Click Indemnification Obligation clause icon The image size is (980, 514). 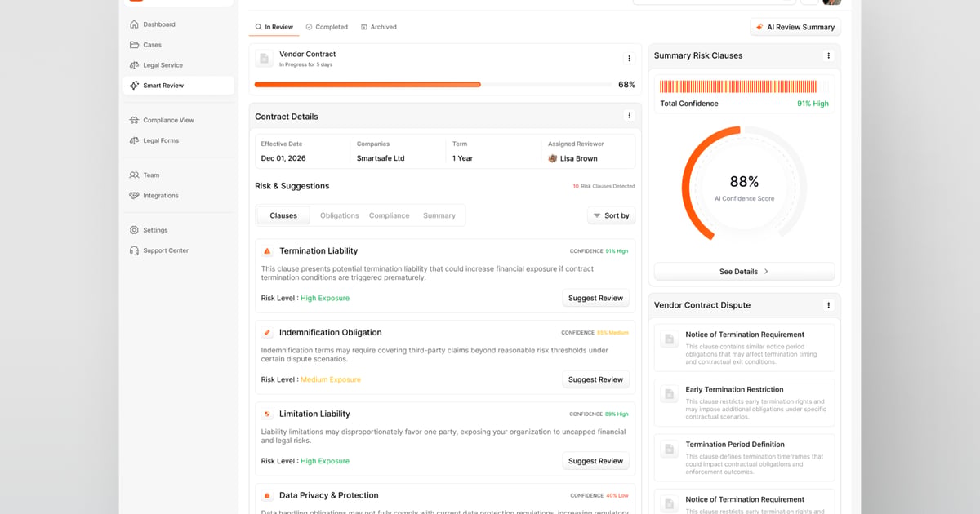[267, 333]
